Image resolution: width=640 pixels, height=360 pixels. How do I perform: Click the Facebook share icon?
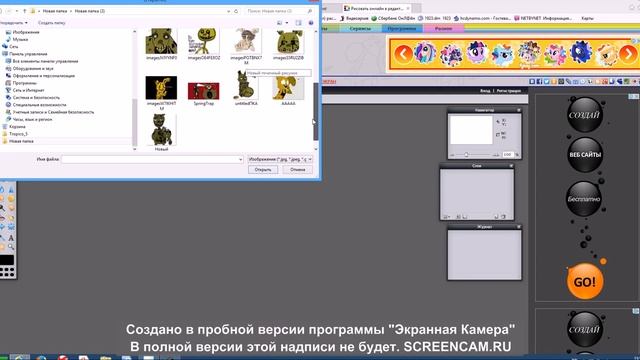point(539,82)
